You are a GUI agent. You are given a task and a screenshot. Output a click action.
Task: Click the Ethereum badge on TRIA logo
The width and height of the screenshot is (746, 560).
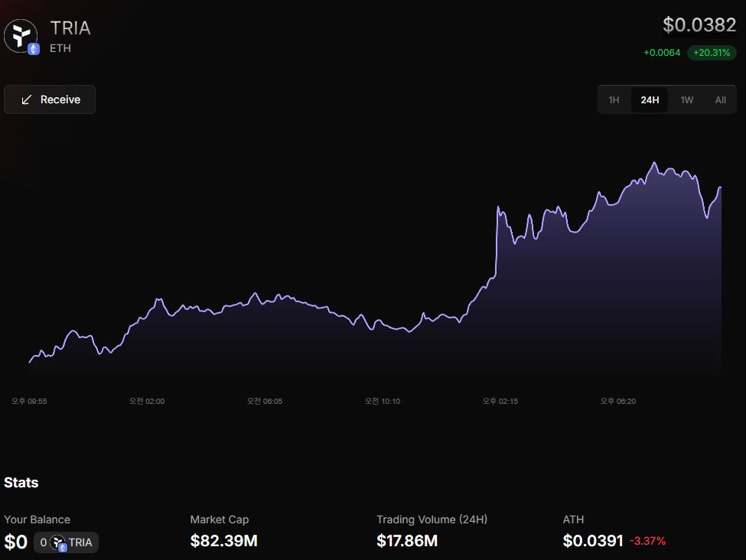[x=34, y=48]
